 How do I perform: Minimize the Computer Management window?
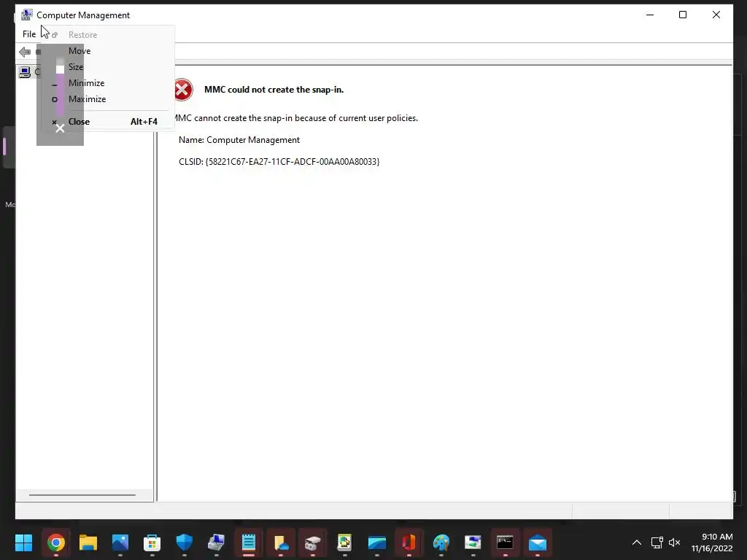[x=650, y=15]
